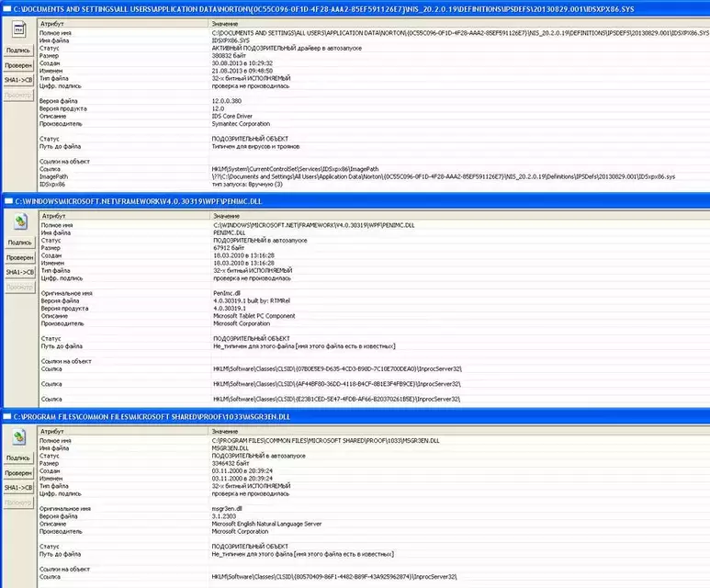The height and width of the screenshot is (588, 710).
Task: Check signature with Подпись for MSGR3EN.DLL
Action: coord(18,458)
